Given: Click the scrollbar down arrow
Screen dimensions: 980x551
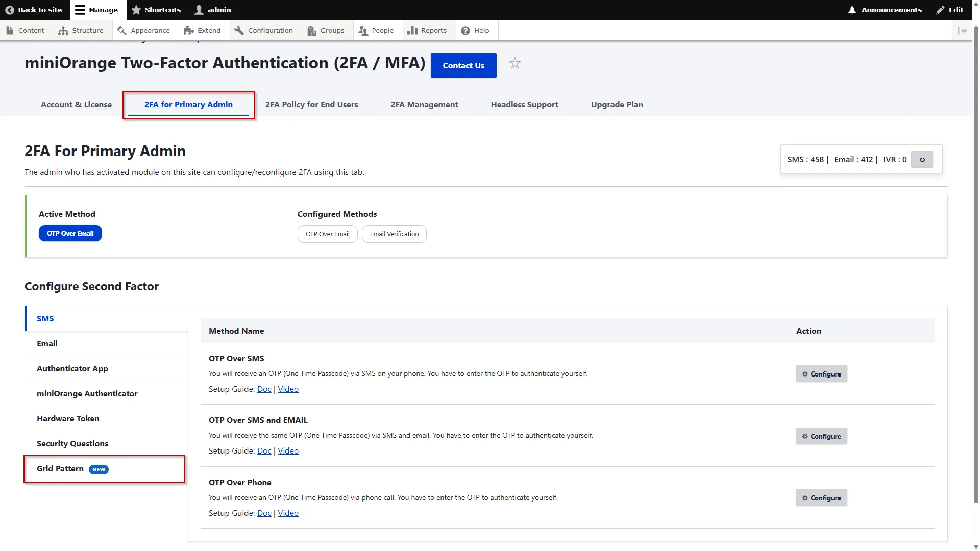Looking at the screenshot, I should pyautogui.click(x=976, y=547).
